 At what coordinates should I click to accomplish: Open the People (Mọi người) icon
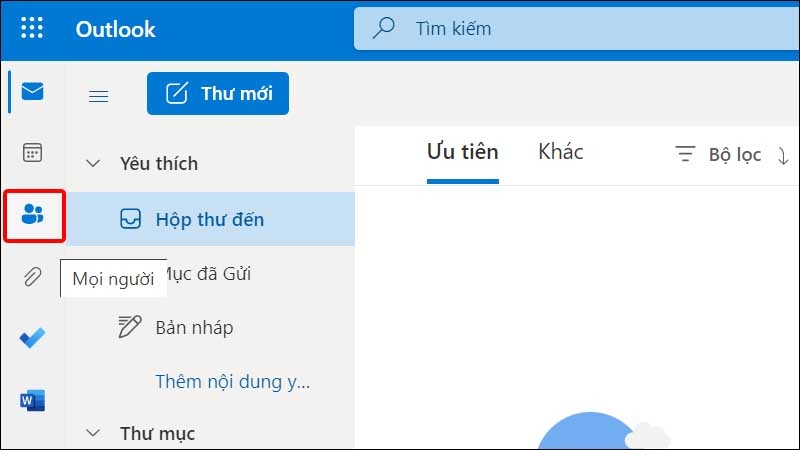pos(33,214)
